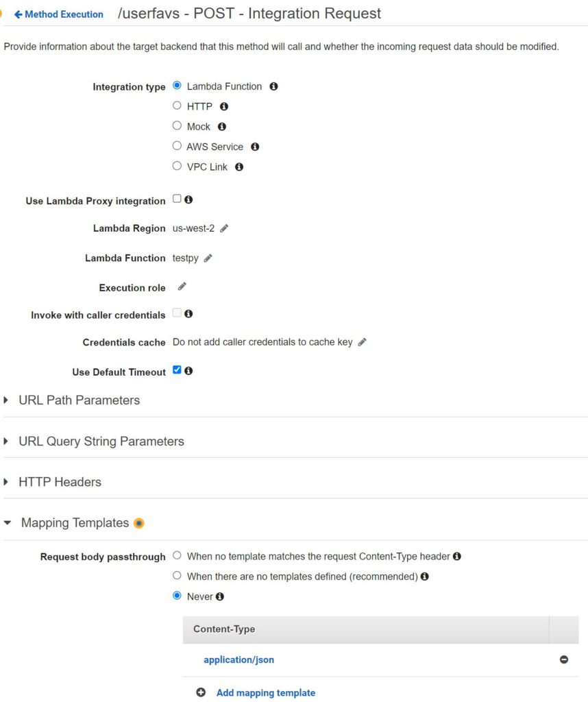Edit the Execution role pencil icon
Viewport: 588px width, 702px height.
click(182, 287)
